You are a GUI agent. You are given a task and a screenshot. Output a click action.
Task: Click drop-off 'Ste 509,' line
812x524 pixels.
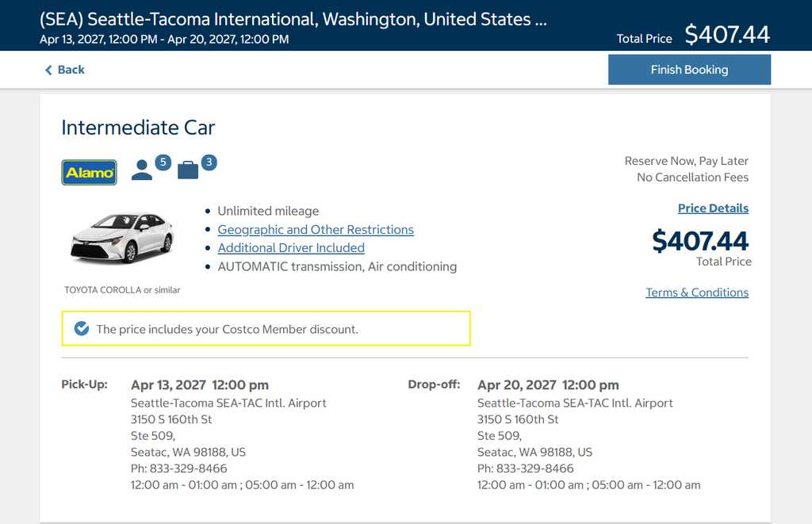(x=500, y=436)
